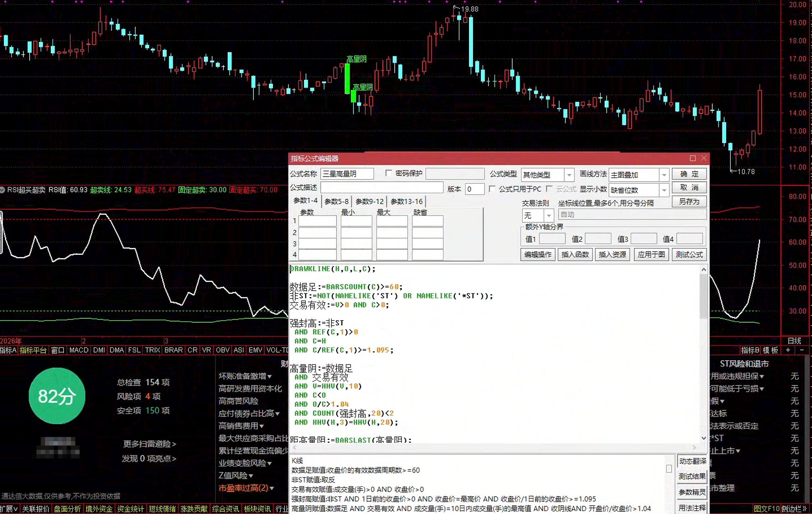Image resolution: width=812 pixels, height=514 pixels.
Task: Select the MACD indicator tab
Action: click(79, 350)
